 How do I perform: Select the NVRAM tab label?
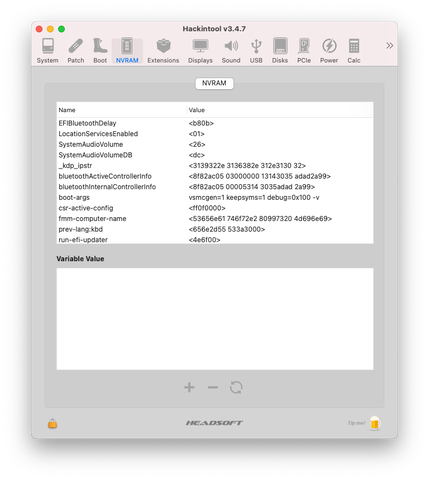tap(214, 83)
